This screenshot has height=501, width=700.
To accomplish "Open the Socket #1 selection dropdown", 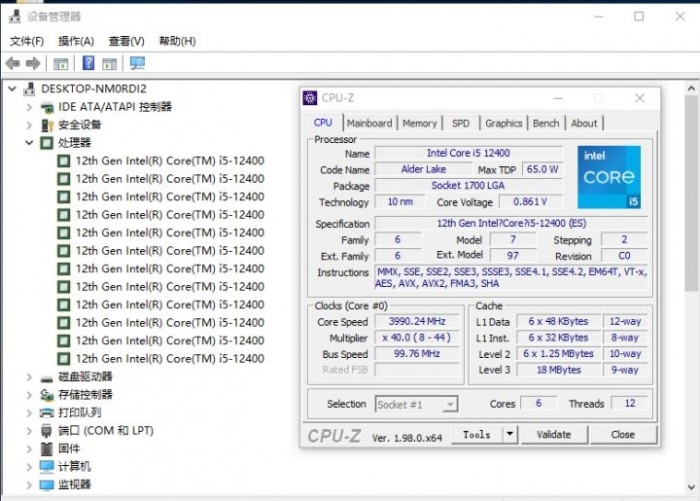I will [416, 404].
